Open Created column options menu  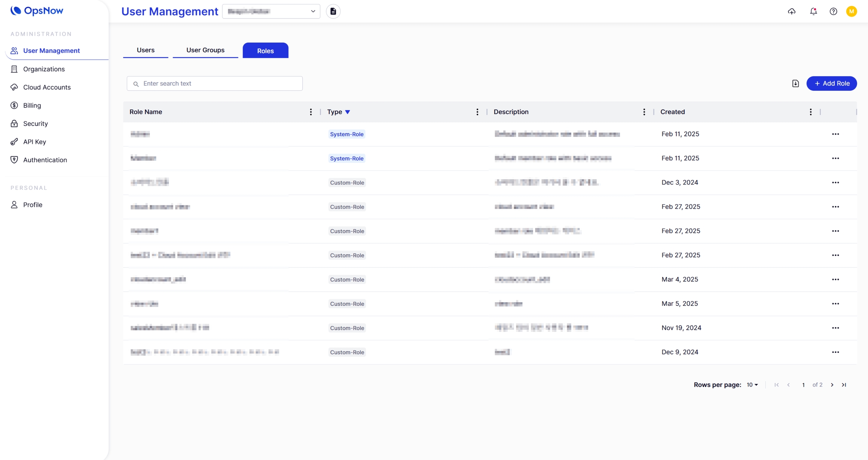[810, 112]
